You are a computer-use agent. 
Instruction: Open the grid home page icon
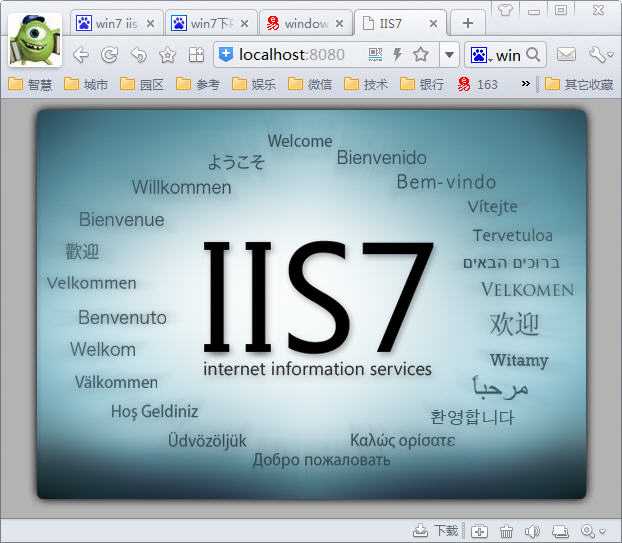pos(196,55)
